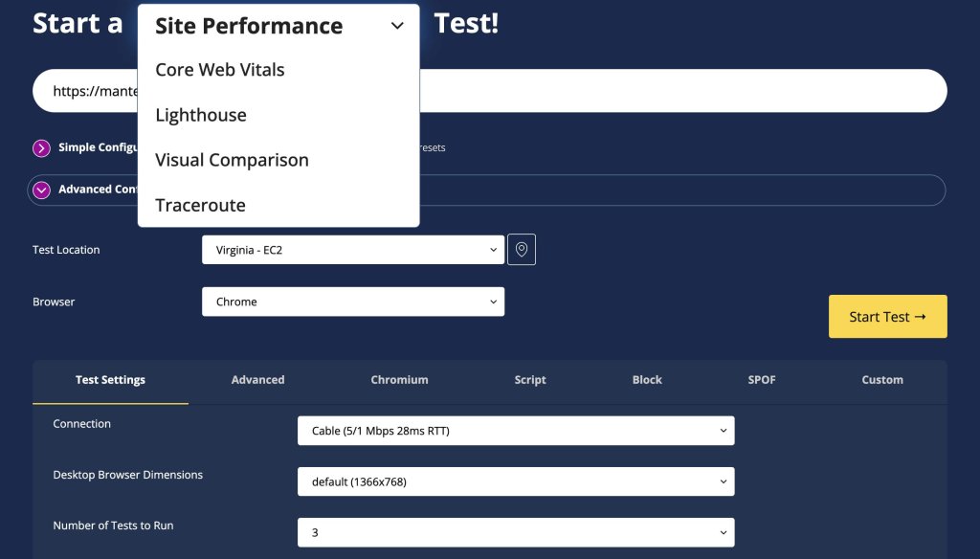
Task: Click the Desktop Browser Dimensions label
Action: coord(127,475)
